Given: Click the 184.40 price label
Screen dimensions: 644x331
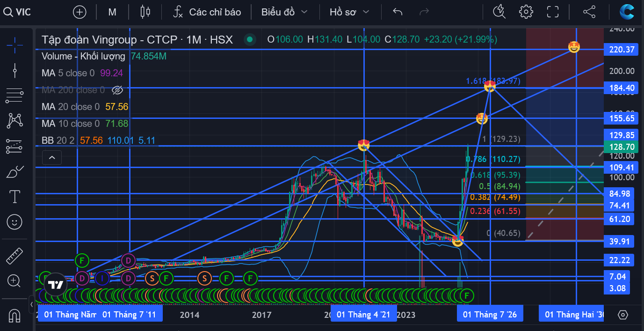Looking at the screenshot, I should pos(621,88).
